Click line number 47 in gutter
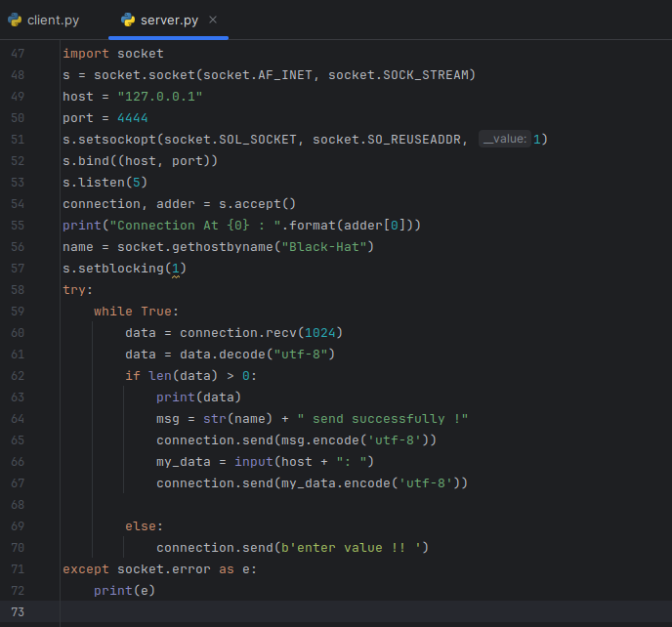672x627 pixels. 18,54
